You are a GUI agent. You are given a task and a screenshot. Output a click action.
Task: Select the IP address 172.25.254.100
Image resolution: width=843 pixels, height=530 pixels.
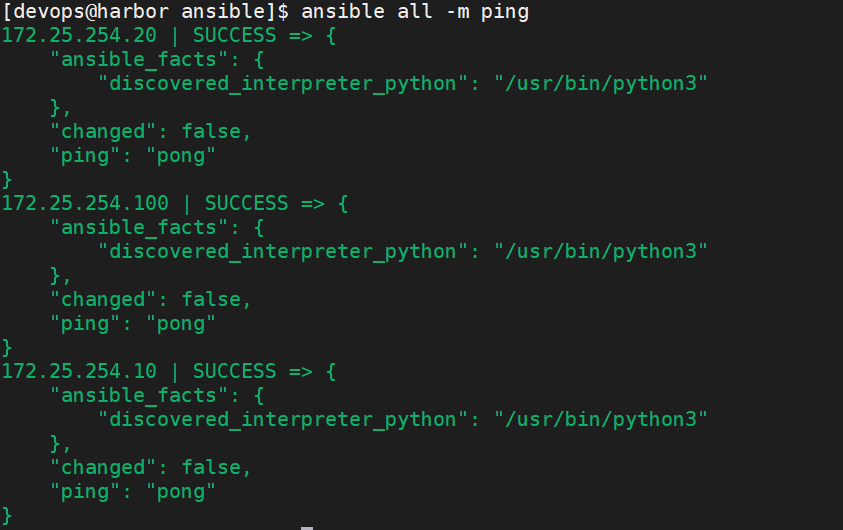[85, 203]
